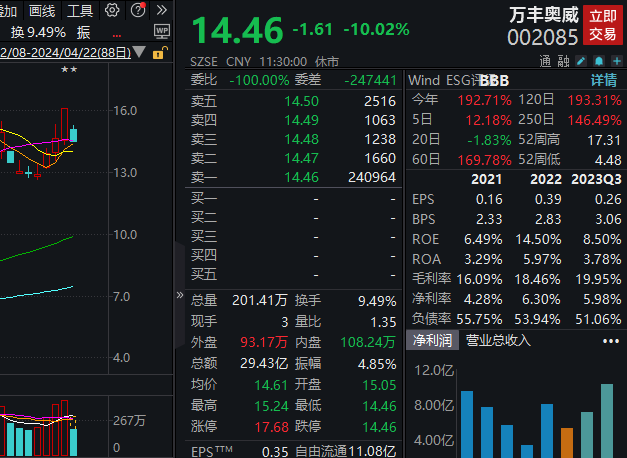Click the 内盘 value 108.24万
The height and width of the screenshot is (458, 627).
[x=368, y=342]
